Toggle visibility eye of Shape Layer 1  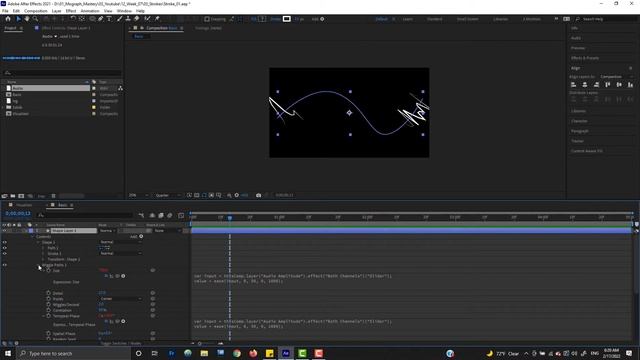(4, 231)
